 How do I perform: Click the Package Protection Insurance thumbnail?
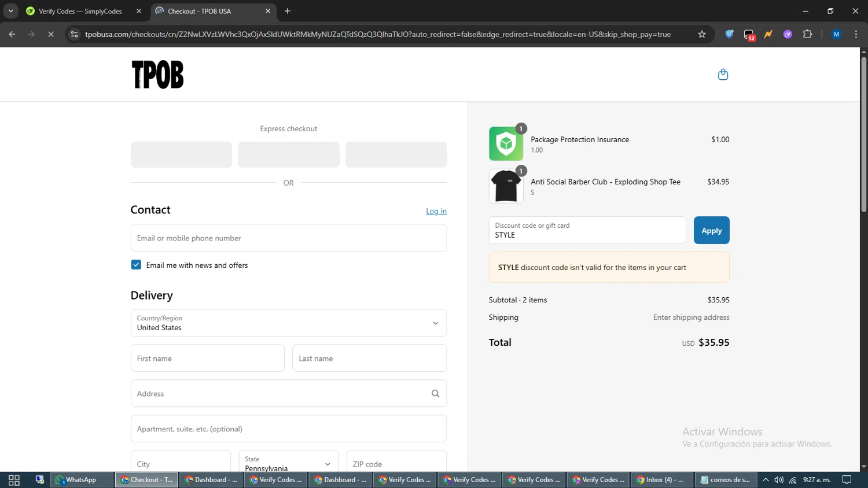[506, 144]
